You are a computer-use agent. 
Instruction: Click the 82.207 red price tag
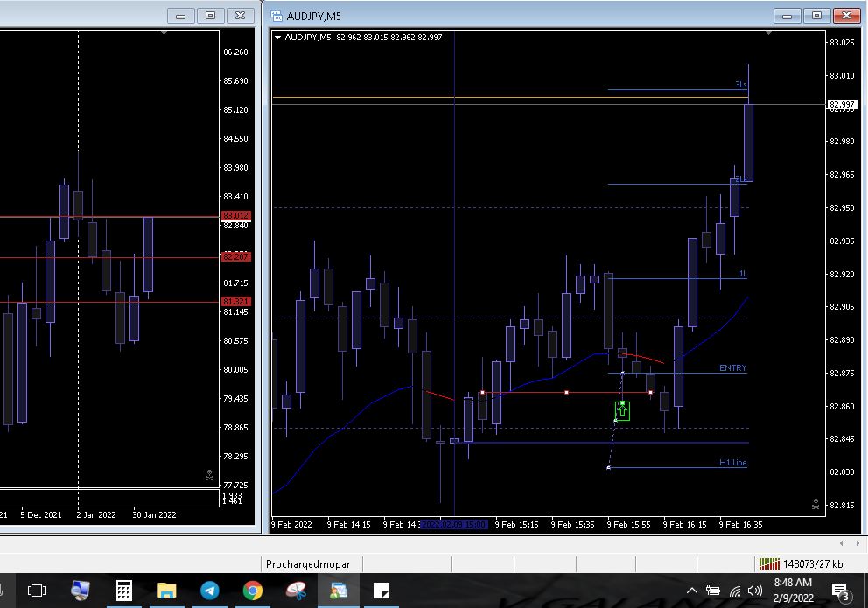tap(236, 256)
